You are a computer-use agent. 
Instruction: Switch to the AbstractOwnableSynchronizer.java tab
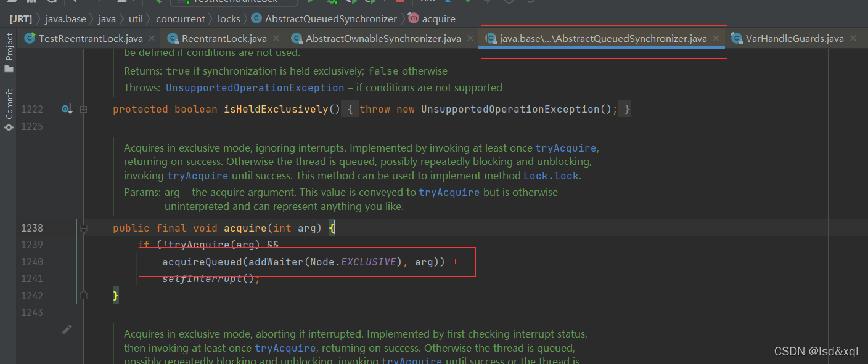(383, 38)
